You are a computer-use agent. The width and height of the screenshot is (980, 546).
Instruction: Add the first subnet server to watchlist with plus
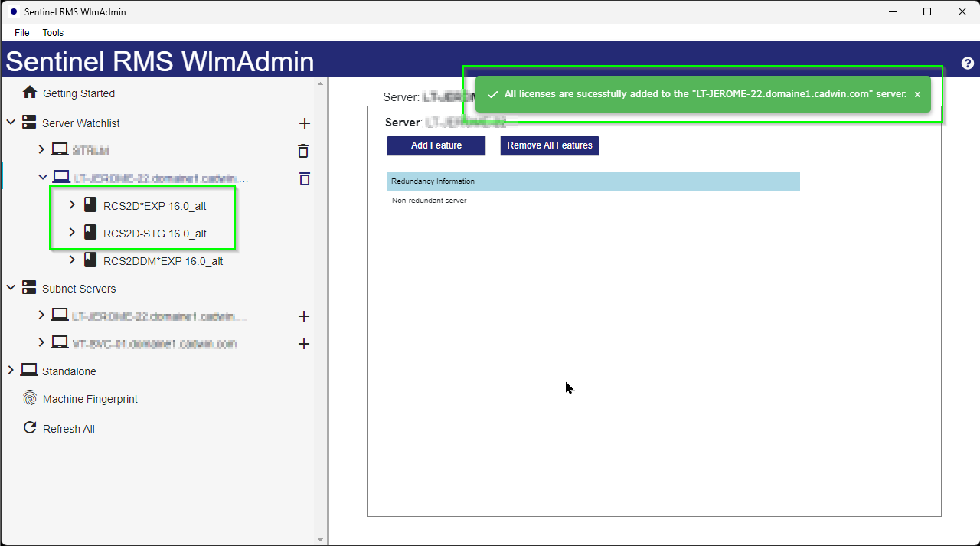point(304,316)
